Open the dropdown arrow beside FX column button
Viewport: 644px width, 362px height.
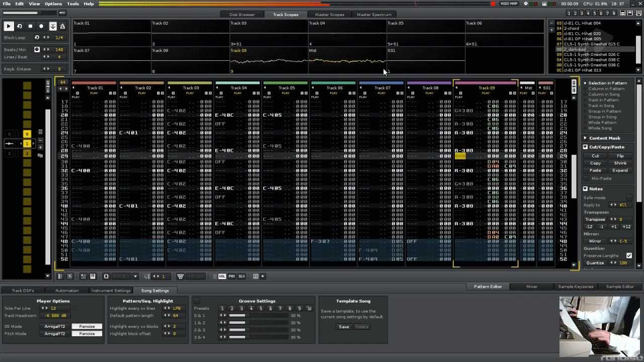[x=263, y=276]
